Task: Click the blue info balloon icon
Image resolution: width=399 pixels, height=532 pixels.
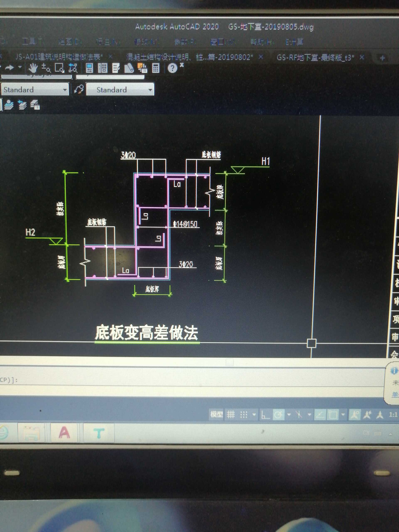Action: click(394, 371)
